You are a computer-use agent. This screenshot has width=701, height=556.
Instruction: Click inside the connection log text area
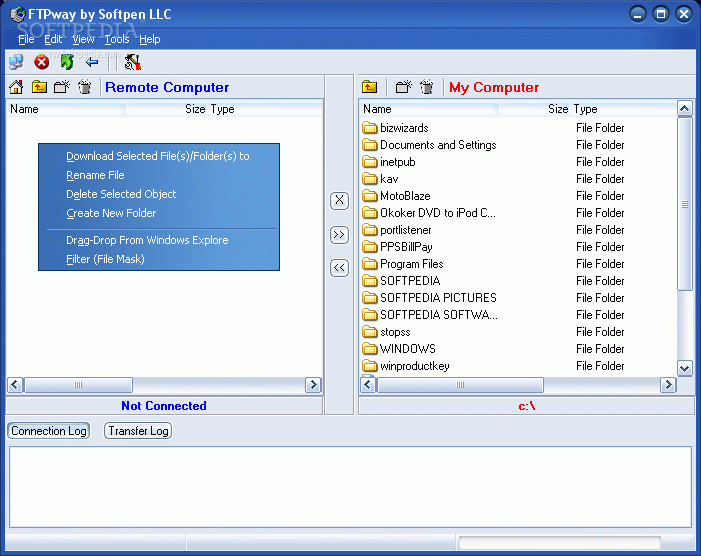click(350, 487)
